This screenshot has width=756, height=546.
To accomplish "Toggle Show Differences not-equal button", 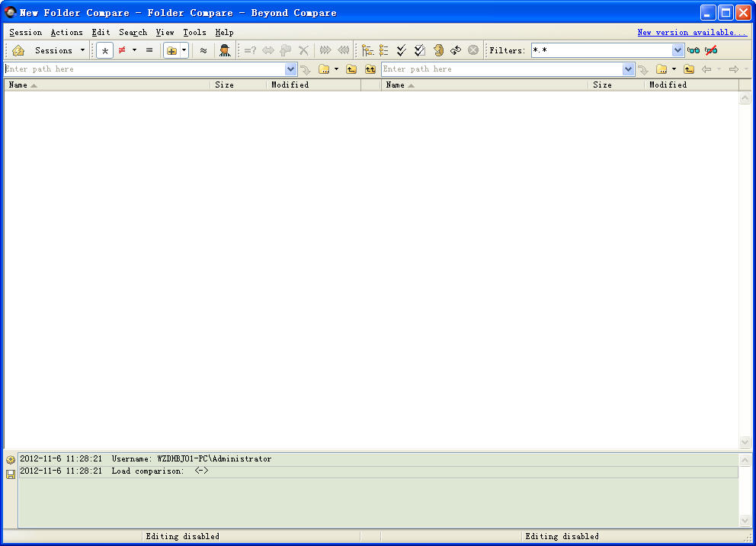I will click(x=122, y=50).
